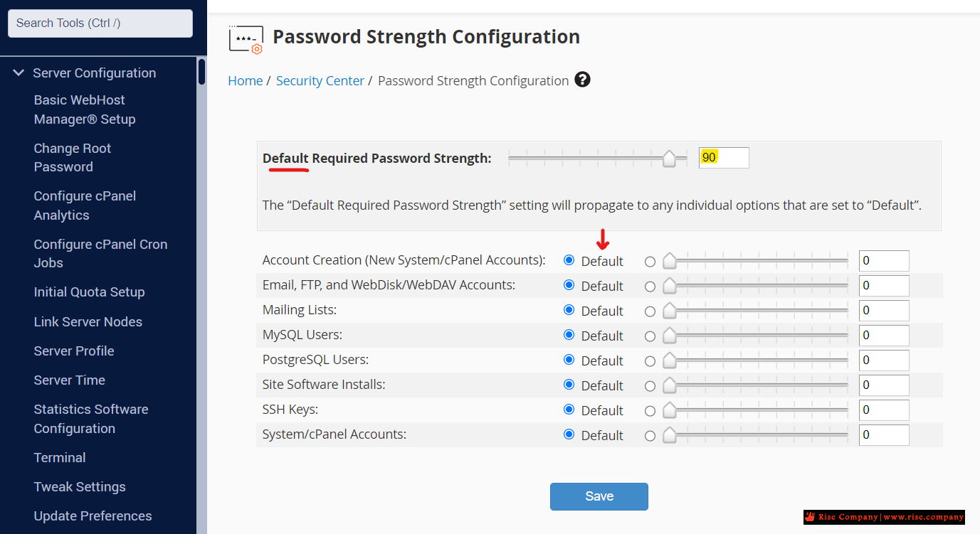
Task: Go to Home breadcrumb link
Action: pyautogui.click(x=246, y=81)
